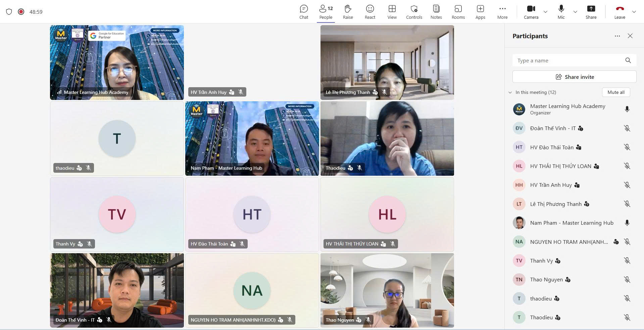Raise your hand in the meeting

click(x=348, y=12)
